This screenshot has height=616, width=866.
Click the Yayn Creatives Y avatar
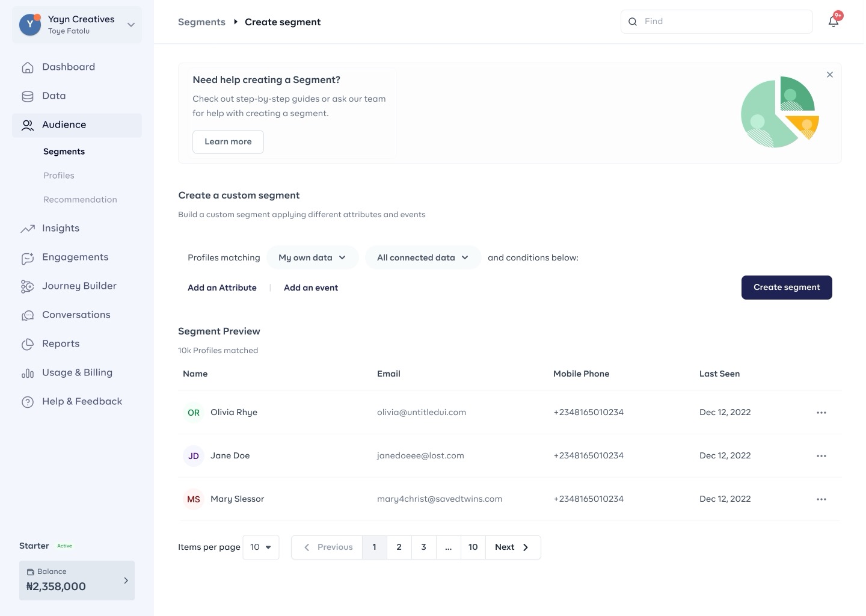tap(30, 24)
